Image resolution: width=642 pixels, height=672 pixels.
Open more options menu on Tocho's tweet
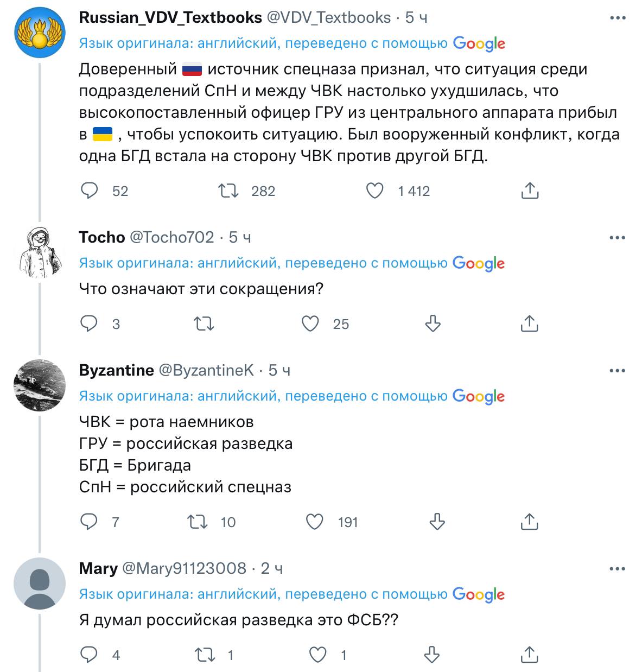(x=618, y=238)
